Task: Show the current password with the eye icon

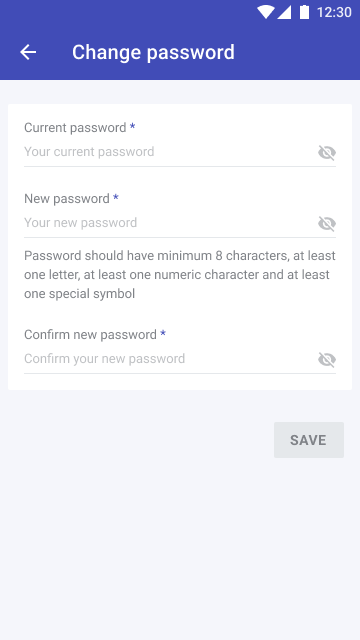Action: click(x=327, y=153)
